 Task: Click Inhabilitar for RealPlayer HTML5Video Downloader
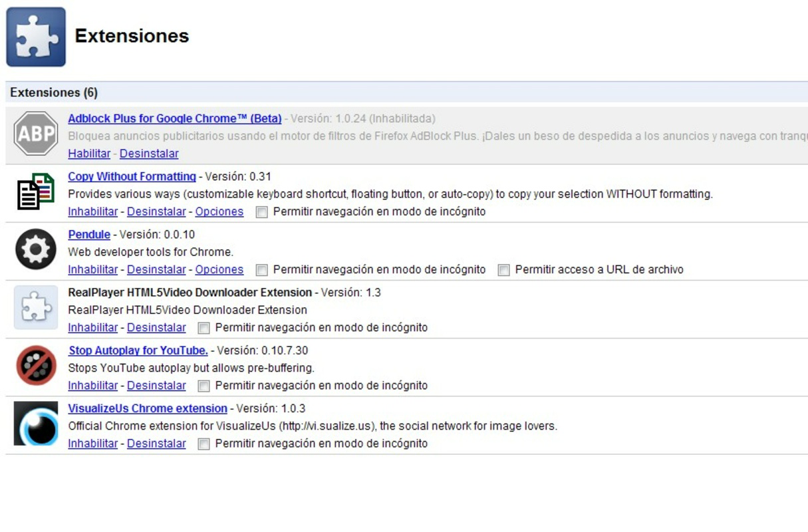click(x=92, y=328)
